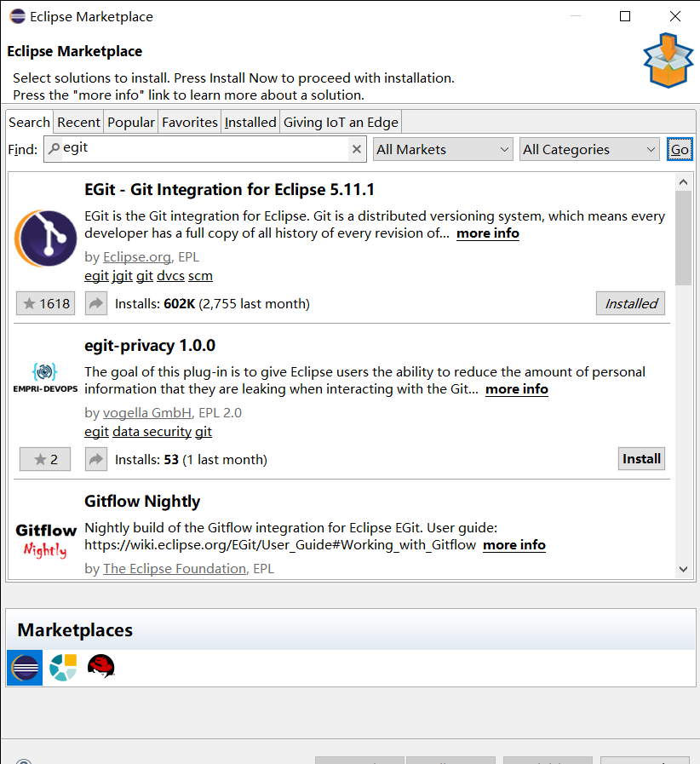
Task: Clear the Find search text with X
Action: click(x=357, y=149)
